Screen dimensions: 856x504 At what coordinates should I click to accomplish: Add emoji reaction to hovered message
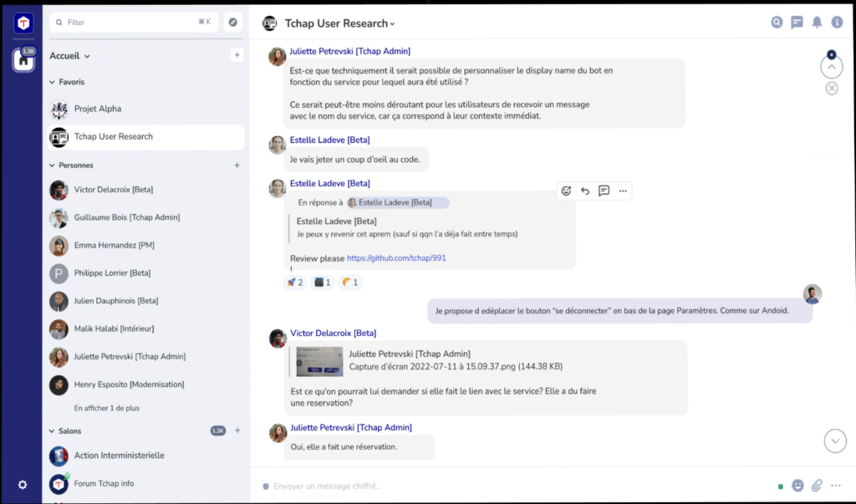click(566, 191)
